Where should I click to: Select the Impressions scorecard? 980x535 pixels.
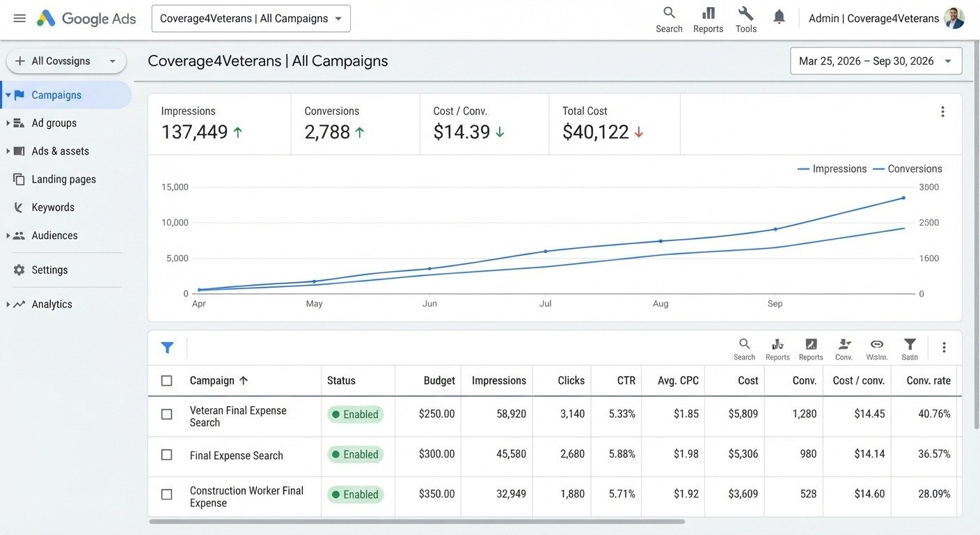219,124
